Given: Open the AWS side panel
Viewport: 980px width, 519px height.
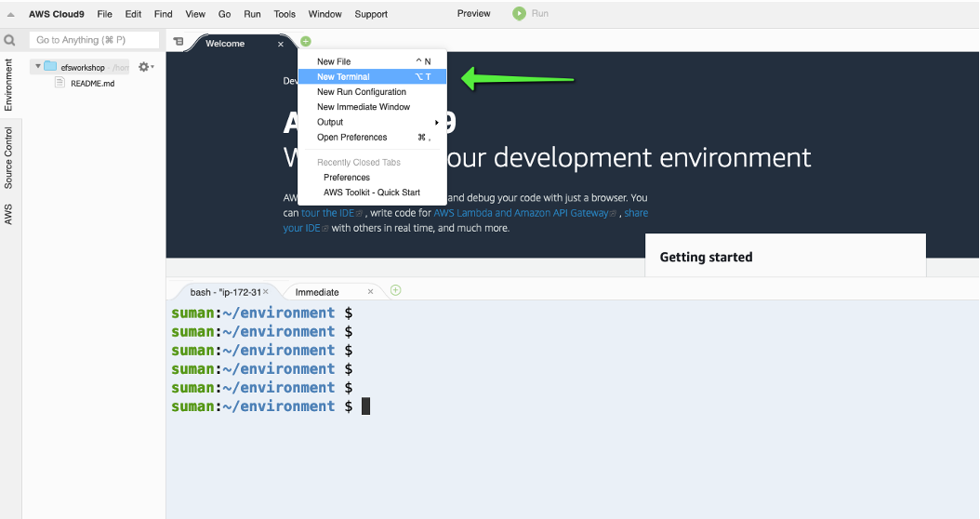Looking at the screenshot, I should pyautogui.click(x=8, y=214).
